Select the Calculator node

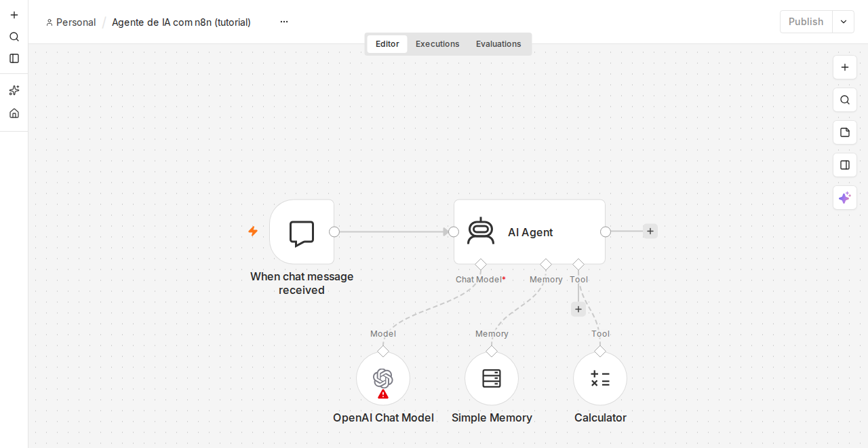click(600, 378)
